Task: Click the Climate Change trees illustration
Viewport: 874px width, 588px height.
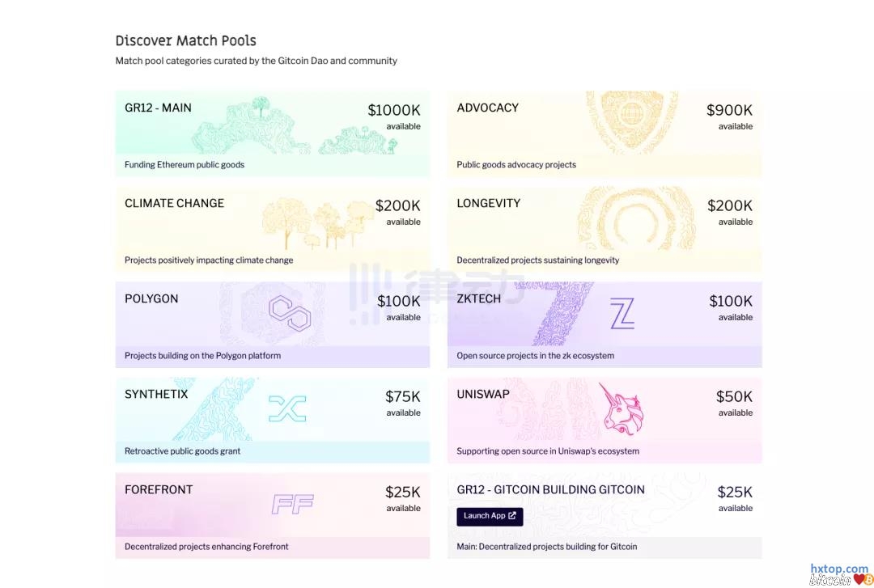Action: (317, 222)
